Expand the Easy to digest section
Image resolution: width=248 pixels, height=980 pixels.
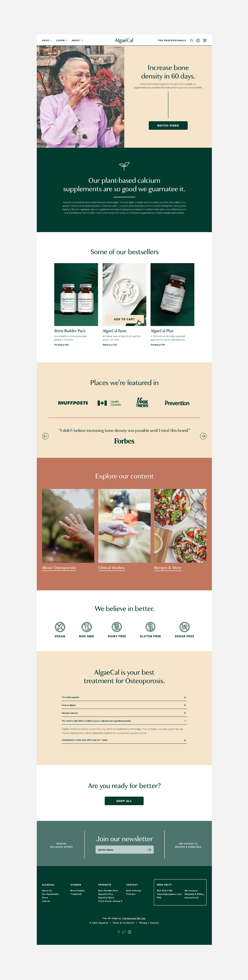point(124,705)
